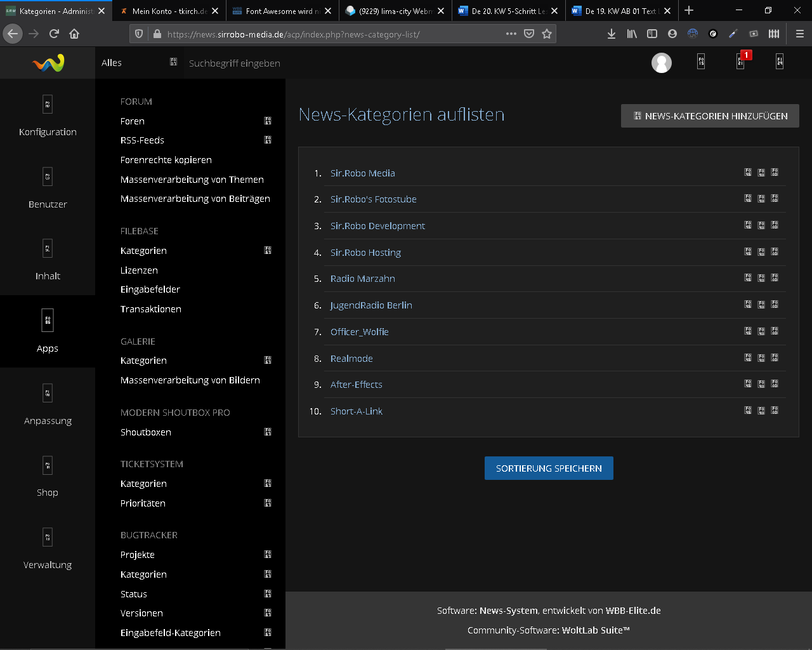Edit the Realmode category
Viewport: 812px width, 650px height.
[761, 358]
